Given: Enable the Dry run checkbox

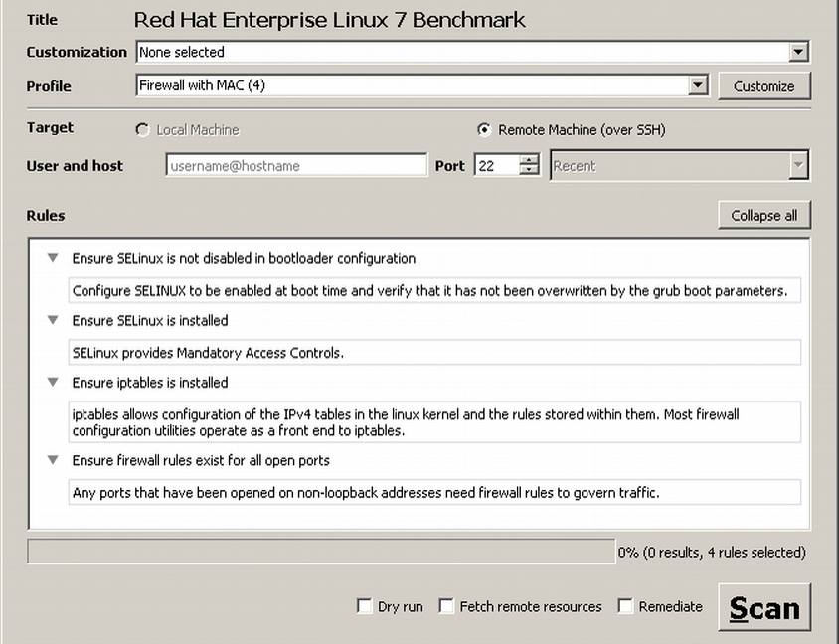Looking at the screenshot, I should 364,606.
